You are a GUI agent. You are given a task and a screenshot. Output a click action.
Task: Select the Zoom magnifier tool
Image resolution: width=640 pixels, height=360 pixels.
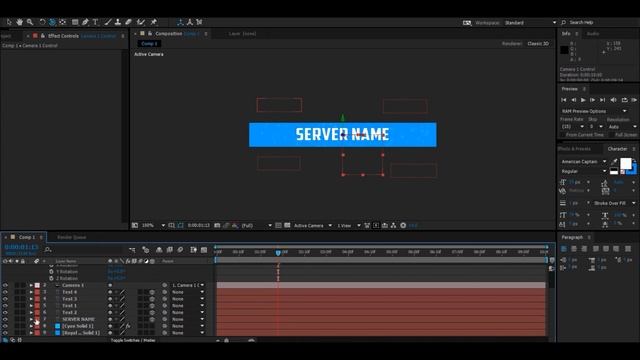tap(30, 22)
